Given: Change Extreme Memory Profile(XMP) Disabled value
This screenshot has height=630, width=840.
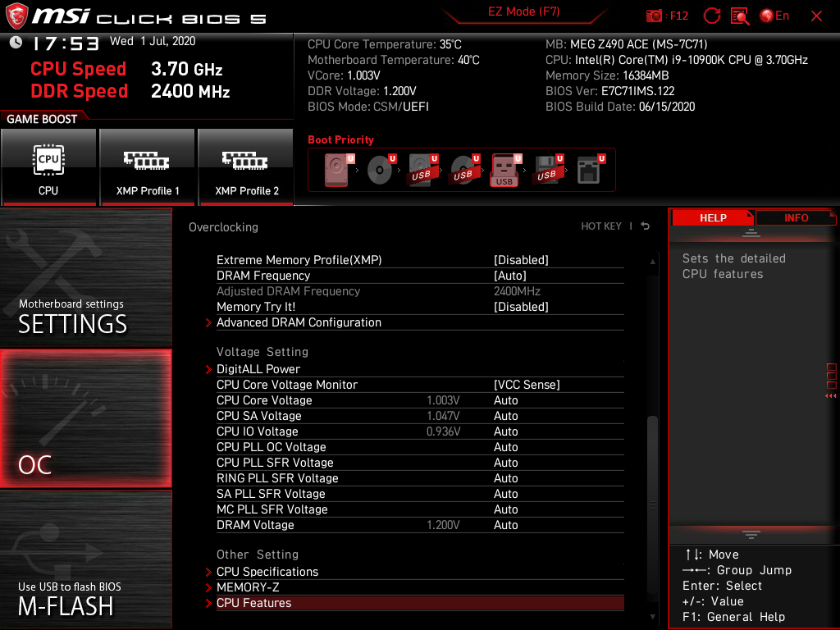Looking at the screenshot, I should click(x=521, y=260).
